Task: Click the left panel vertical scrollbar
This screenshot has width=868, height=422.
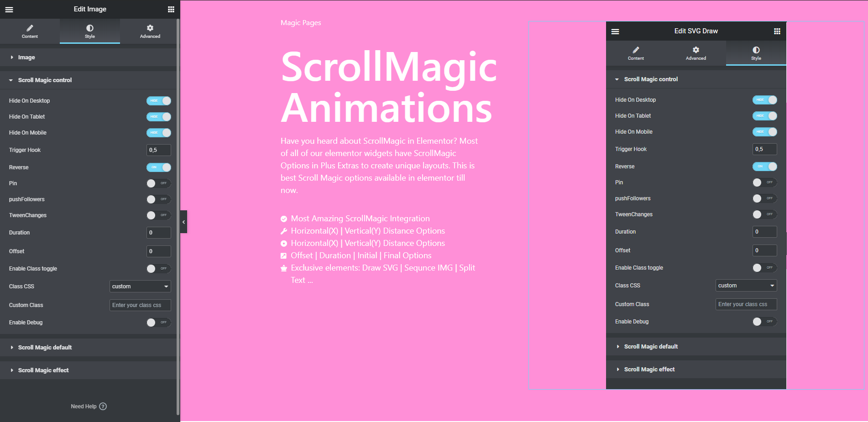Action: pyautogui.click(x=178, y=217)
